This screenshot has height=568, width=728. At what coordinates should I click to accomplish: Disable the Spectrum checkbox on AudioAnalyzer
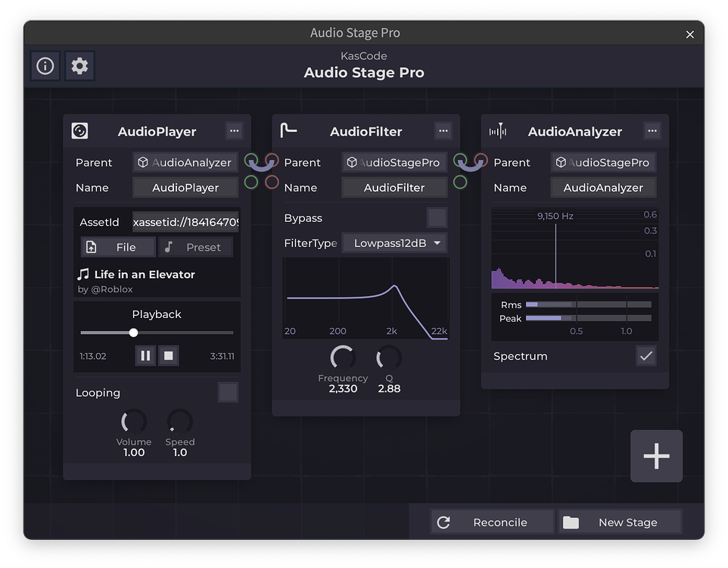tap(645, 355)
